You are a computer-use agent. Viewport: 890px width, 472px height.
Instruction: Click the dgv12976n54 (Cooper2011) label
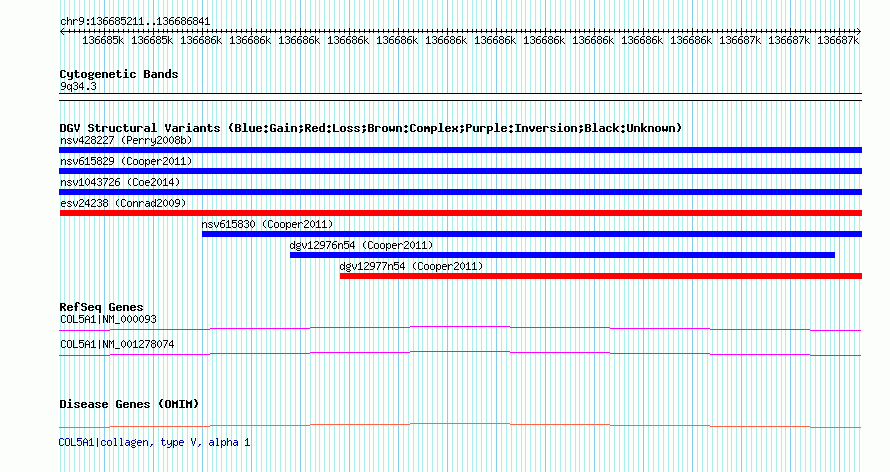(x=361, y=245)
